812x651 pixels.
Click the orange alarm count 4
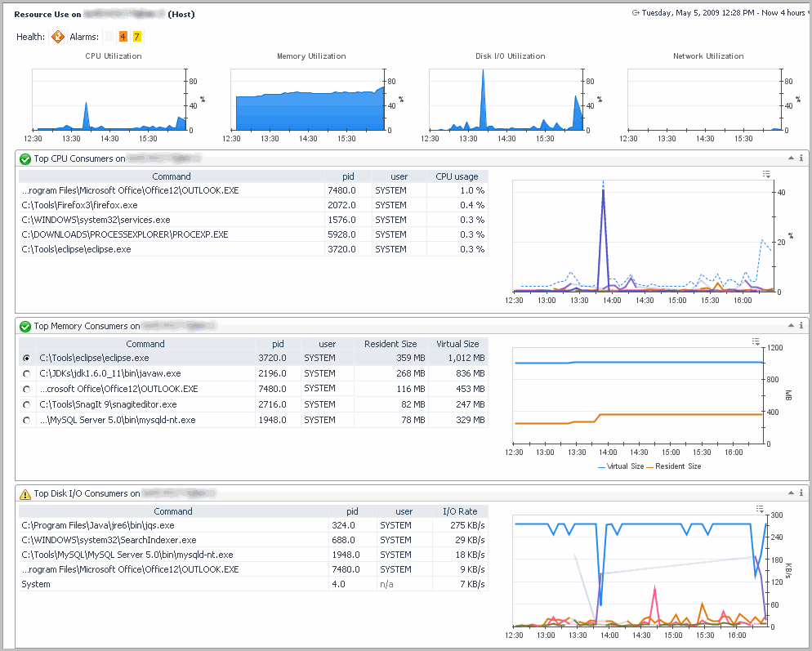click(x=123, y=37)
